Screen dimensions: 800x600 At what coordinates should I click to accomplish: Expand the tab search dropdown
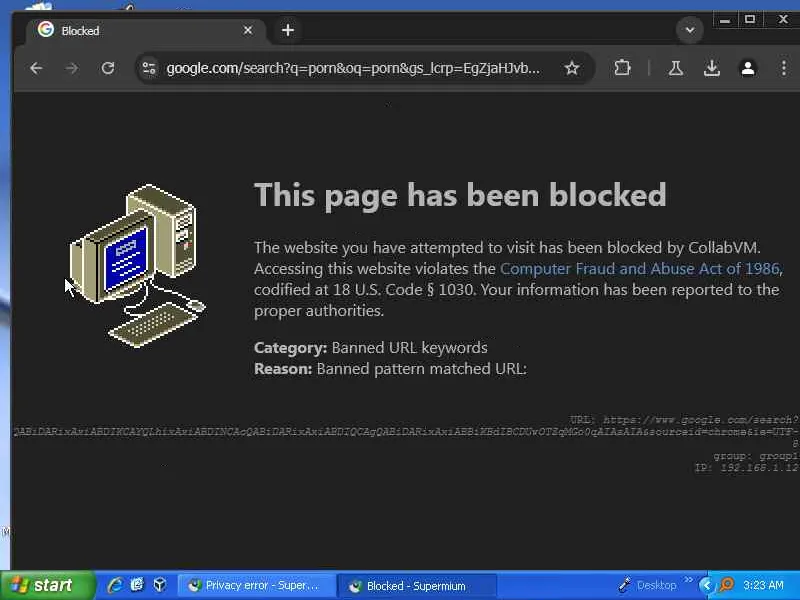click(690, 30)
